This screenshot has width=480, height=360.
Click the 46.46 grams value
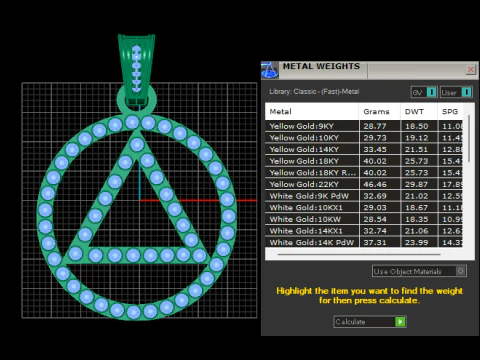[x=375, y=184]
